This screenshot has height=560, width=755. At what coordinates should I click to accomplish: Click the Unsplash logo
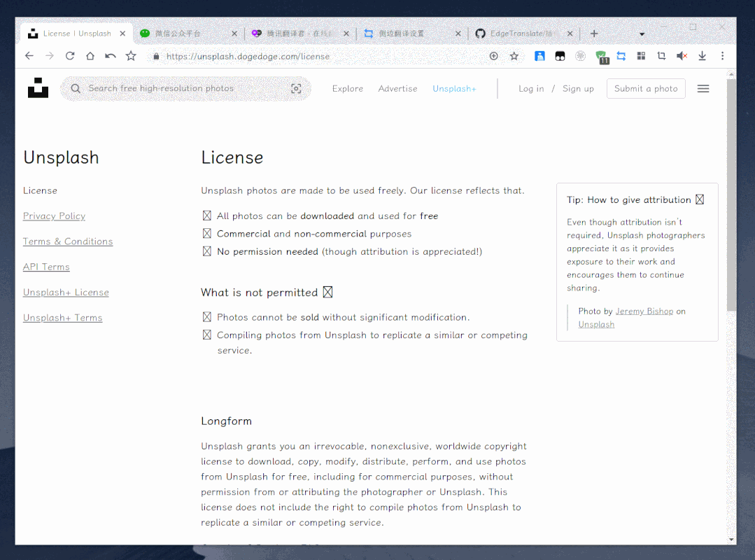pos(38,87)
